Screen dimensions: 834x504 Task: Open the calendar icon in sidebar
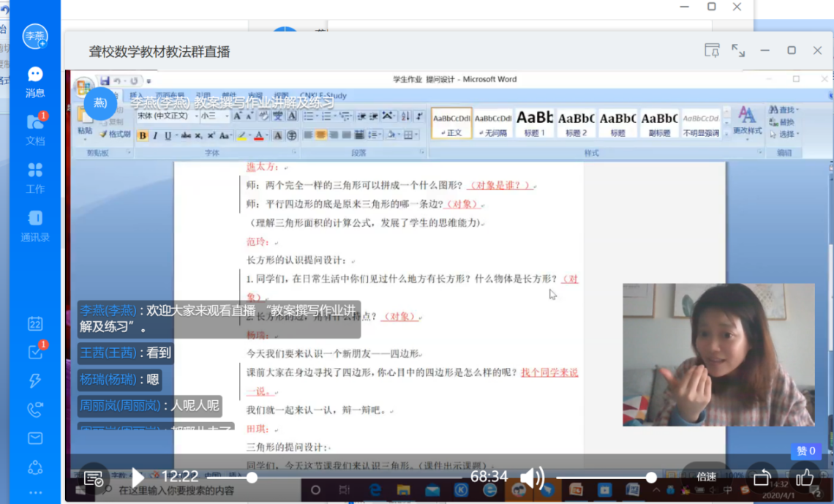pyautogui.click(x=34, y=324)
